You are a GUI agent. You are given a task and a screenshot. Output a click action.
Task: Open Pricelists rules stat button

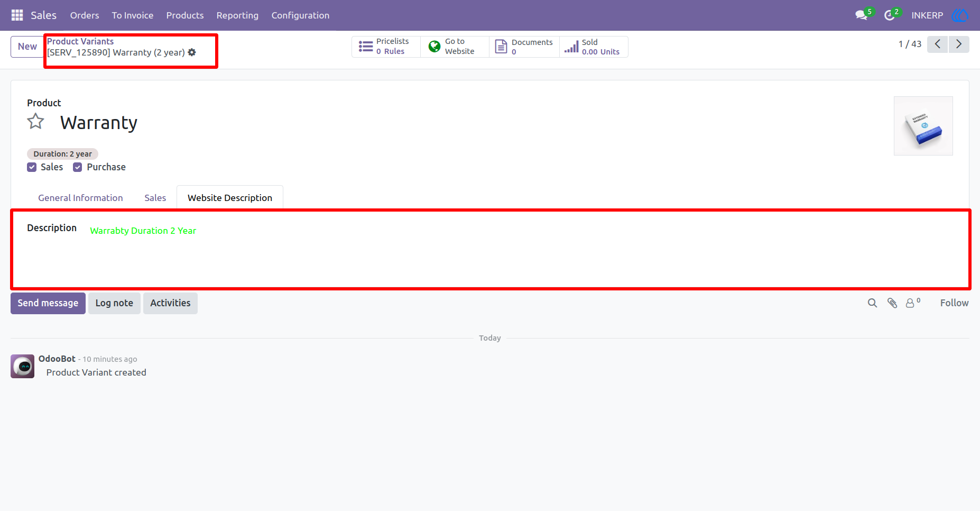point(386,47)
